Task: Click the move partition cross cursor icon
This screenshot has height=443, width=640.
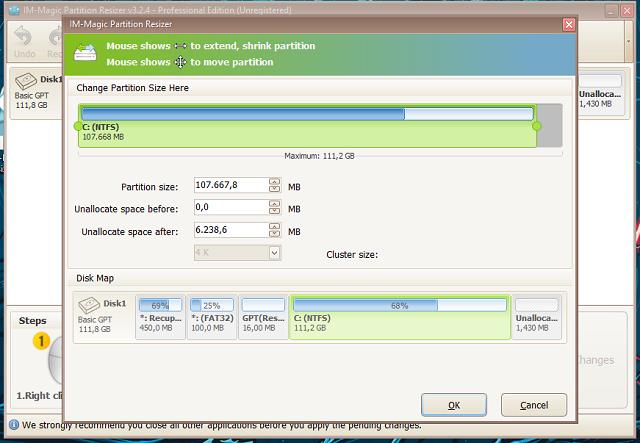Action: tap(180, 62)
